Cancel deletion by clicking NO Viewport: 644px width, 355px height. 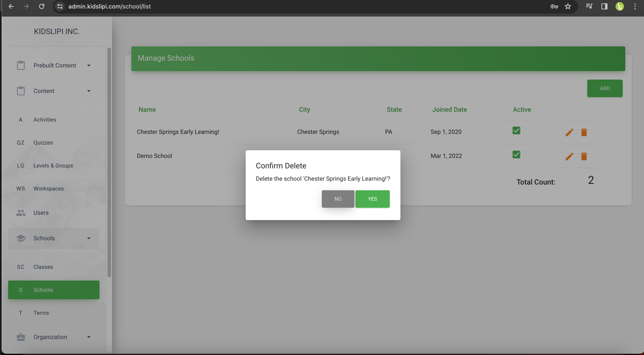(338, 199)
